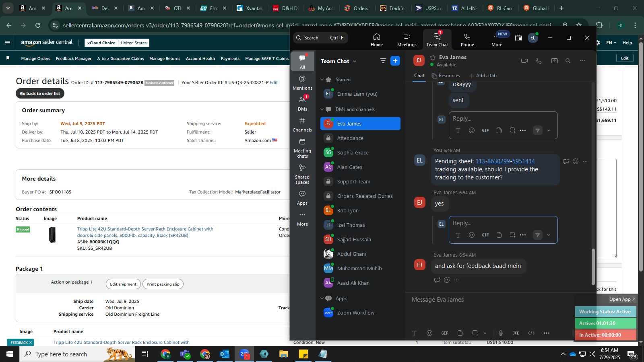Open the browser tab list dropdown
The image size is (644, 362).
click(x=8, y=8)
